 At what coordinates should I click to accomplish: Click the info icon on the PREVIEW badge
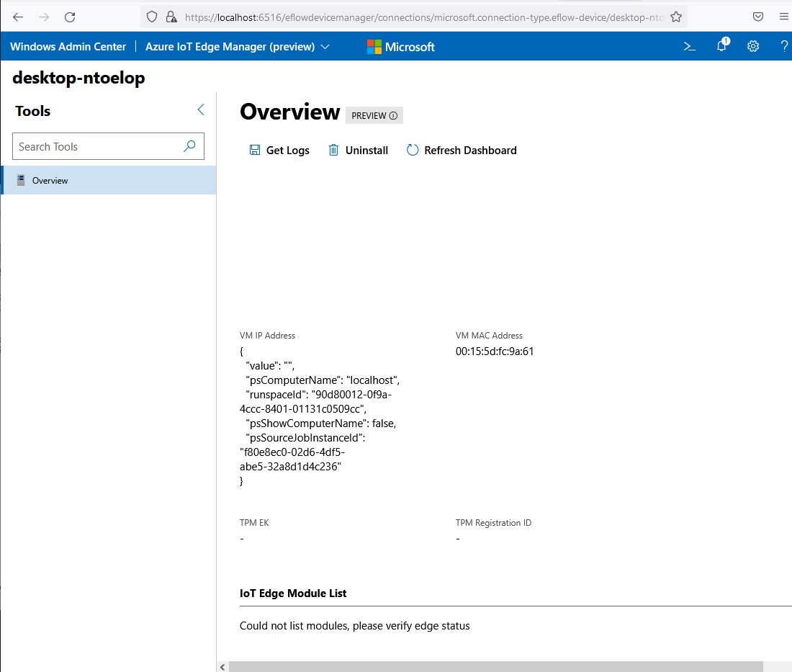tap(392, 115)
